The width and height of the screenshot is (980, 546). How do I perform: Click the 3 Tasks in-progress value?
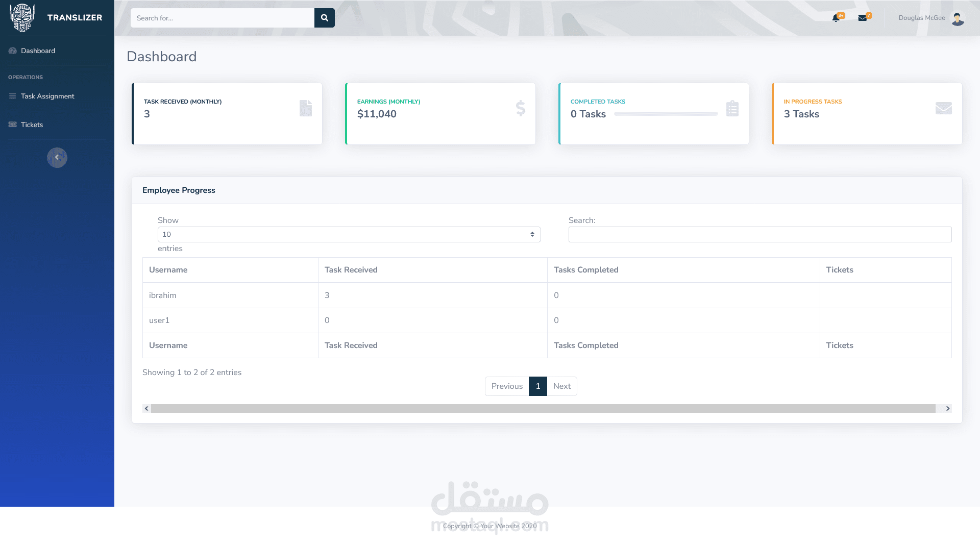(x=801, y=114)
